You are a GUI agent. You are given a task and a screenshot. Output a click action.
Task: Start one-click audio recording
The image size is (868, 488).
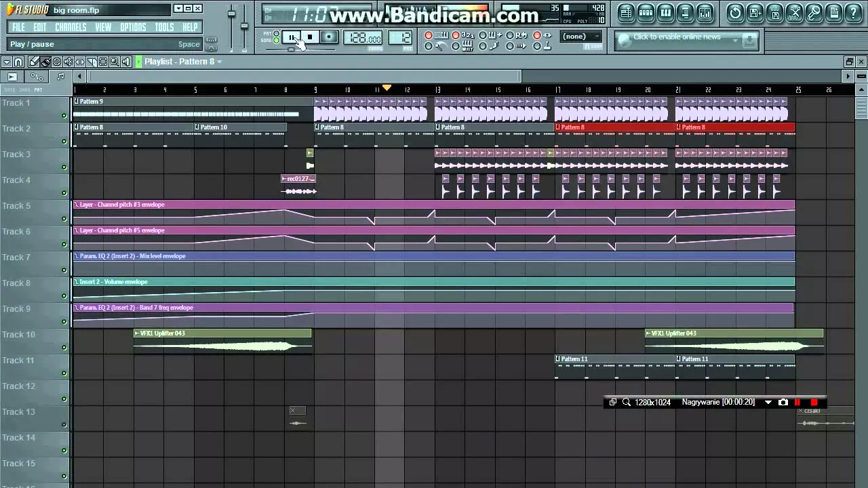pyautogui.click(x=814, y=13)
